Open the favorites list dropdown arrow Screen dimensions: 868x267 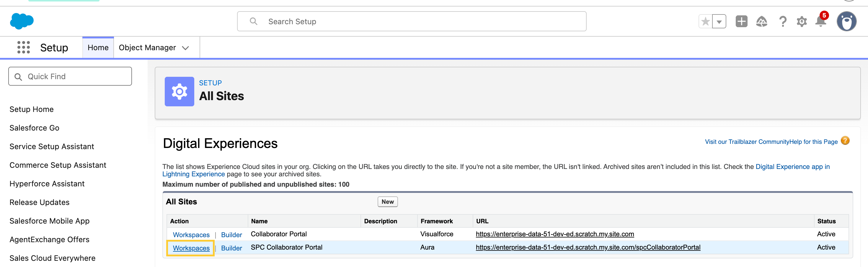(719, 22)
